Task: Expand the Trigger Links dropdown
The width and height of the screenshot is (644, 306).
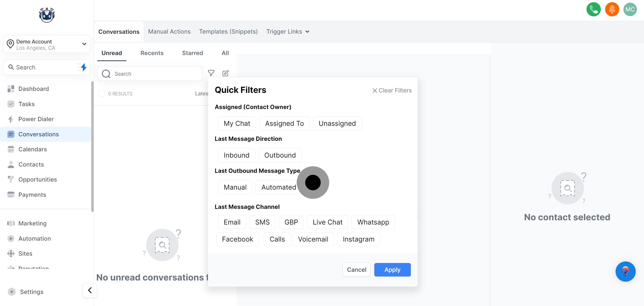Action: coord(288,32)
